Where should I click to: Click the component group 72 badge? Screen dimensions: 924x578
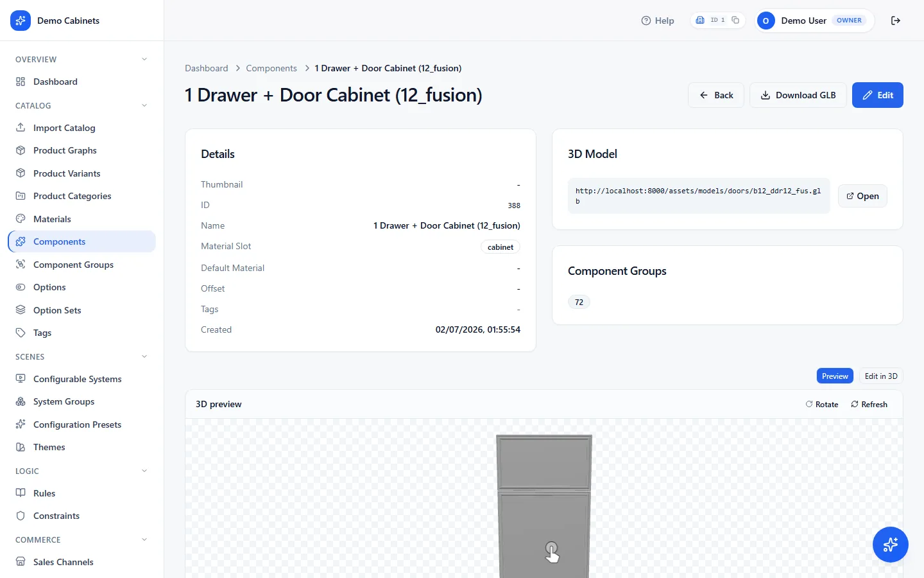pos(579,302)
